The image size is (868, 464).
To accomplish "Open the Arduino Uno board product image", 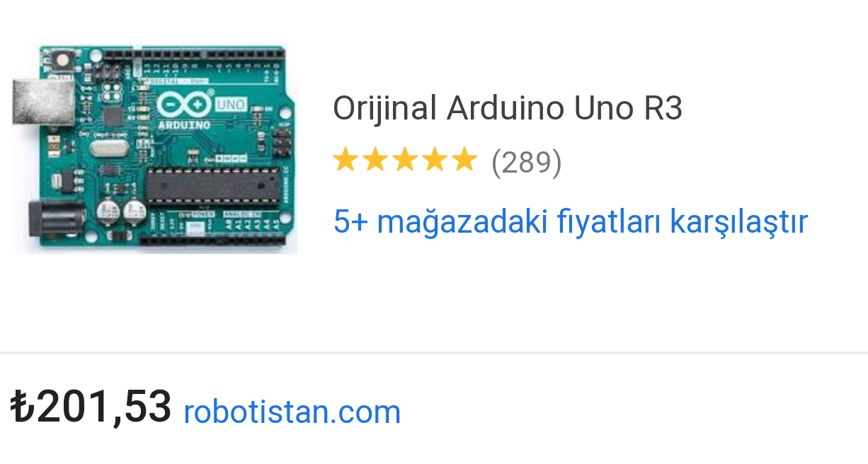I will click(x=154, y=149).
